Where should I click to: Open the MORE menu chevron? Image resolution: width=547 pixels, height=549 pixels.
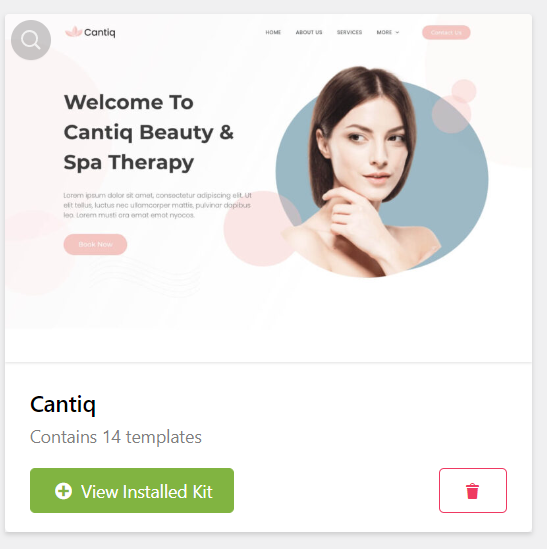coord(397,32)
